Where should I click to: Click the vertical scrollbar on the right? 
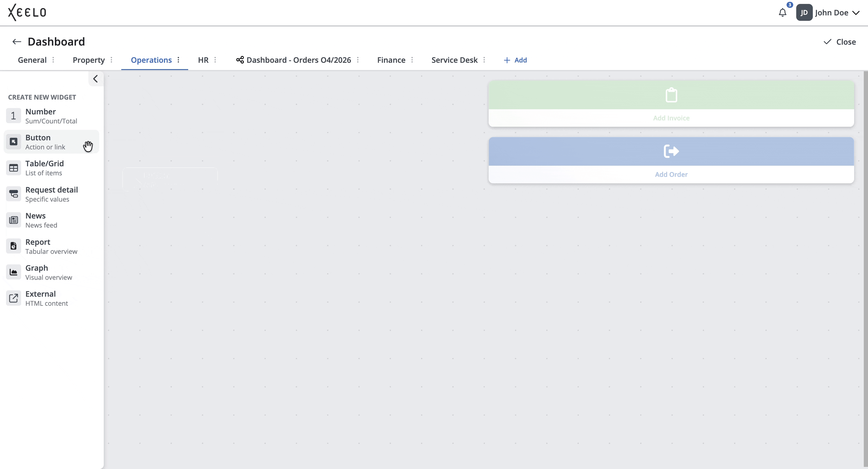[x=866, y=270]
